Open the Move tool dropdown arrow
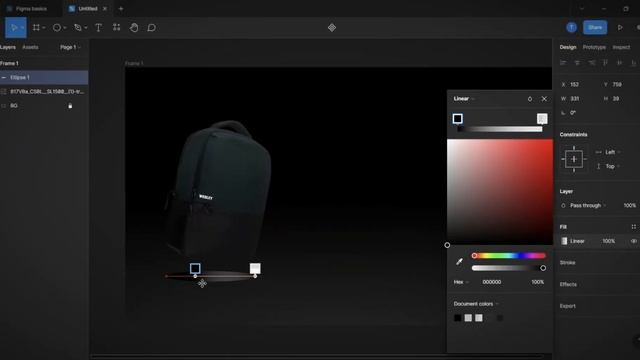This screenshot has height=360, width=640. 22,28
